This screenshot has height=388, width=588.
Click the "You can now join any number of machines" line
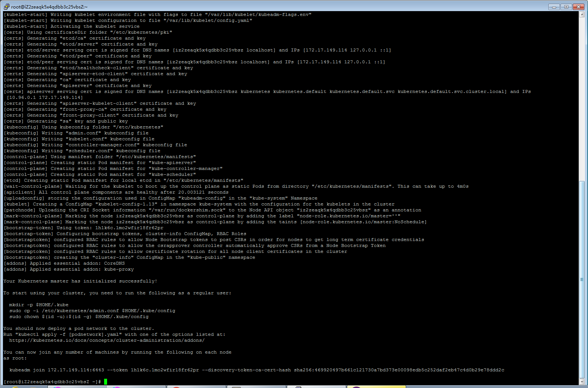pos(117,352)
